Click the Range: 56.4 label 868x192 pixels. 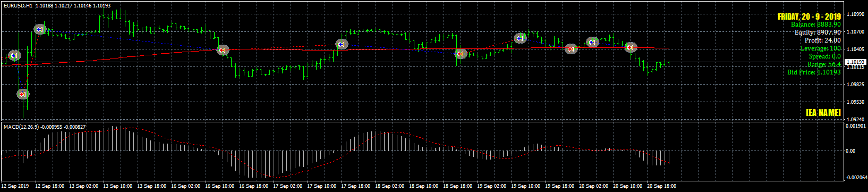(x=824, y=64)
